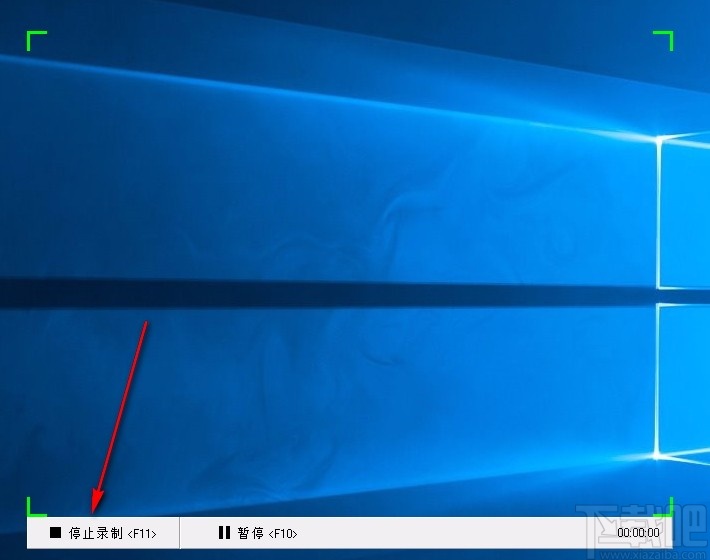Pause recording with 暂停 <F10> button
Screen dimensions: 710x560
click(258, 533)
